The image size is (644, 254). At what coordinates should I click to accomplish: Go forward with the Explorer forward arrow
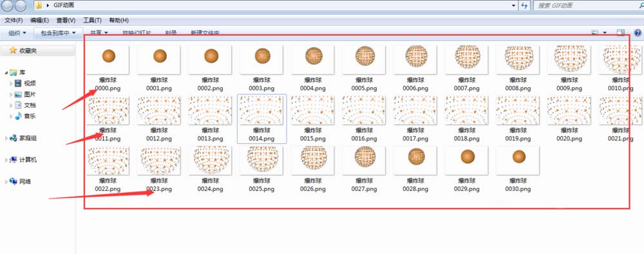[21, 5]
